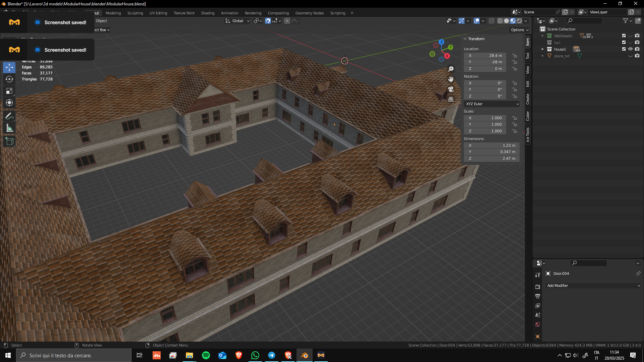This screenshot has width=644, height=362.
Task: Select the Measure tool
Action: pyautogui.click(x=9, y=128)
